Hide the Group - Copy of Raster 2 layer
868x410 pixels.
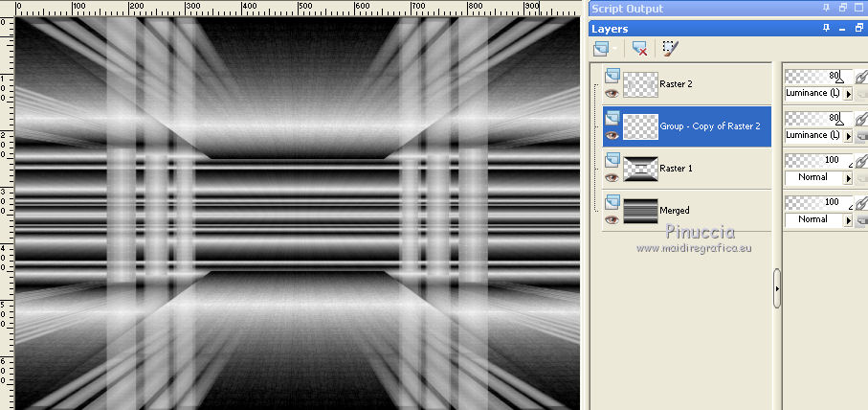click(612, 136)
